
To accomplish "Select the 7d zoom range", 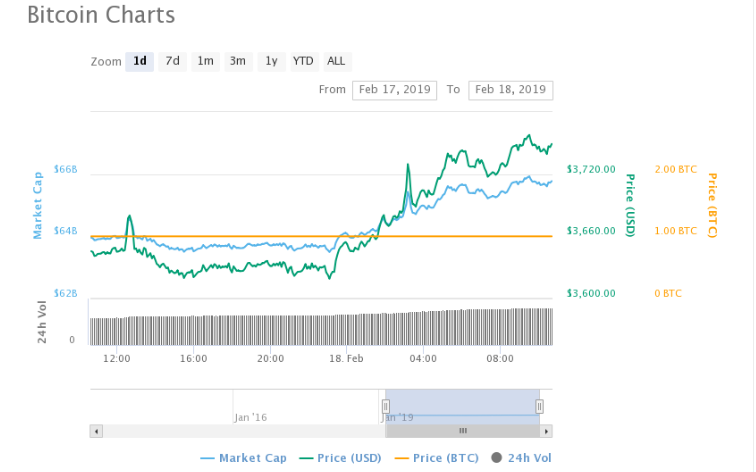I will (173, 62).
